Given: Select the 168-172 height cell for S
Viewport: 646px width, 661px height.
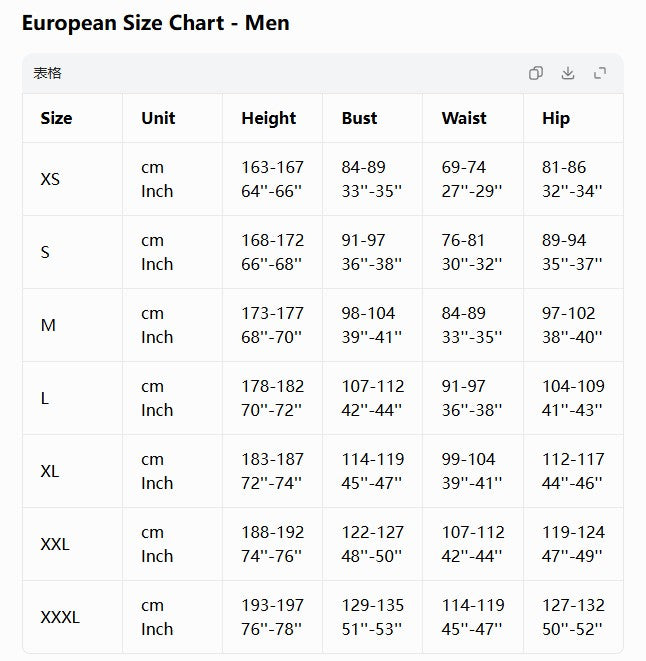Looking at the screenshot, I should pyautogui.click(x=272, y=240).
